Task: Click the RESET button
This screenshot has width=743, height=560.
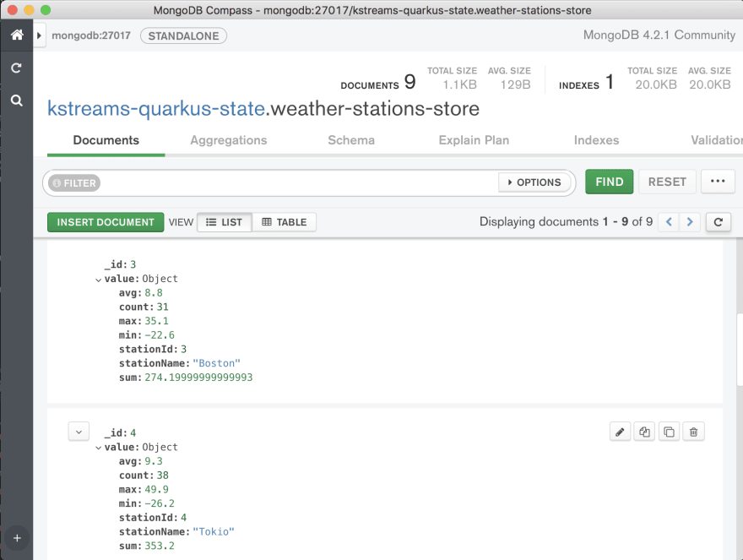Action: pyautogui.click(x=667, y=182)
